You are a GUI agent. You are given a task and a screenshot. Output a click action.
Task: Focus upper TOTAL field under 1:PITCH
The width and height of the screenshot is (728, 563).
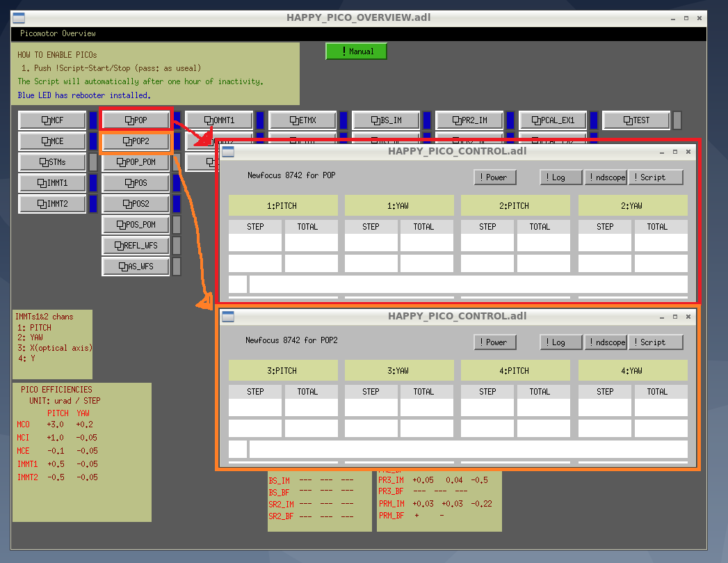click(311, 242)
